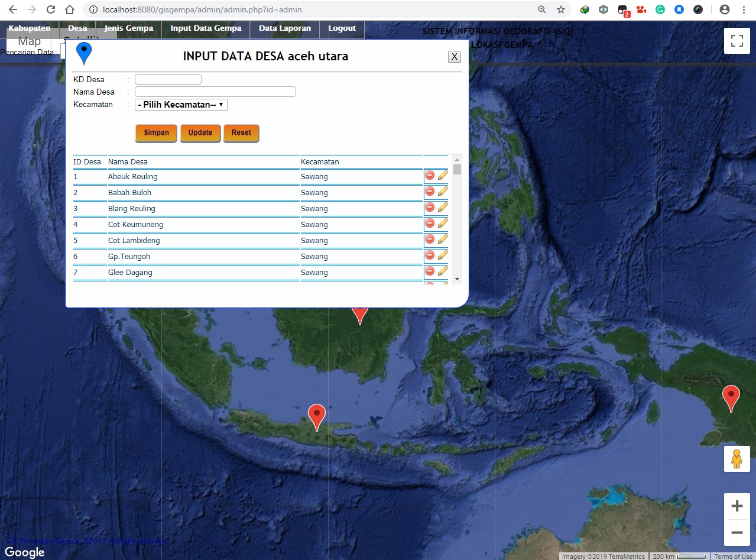Click inside the Nama Desa input field
This screenshot has height=560, width=756.
(215, 91)
